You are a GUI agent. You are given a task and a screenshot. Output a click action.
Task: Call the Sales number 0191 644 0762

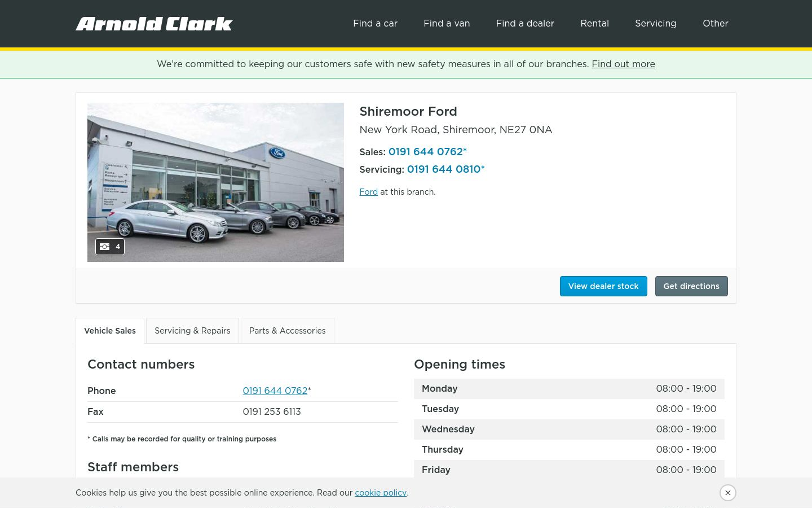[x=427, y=151]
